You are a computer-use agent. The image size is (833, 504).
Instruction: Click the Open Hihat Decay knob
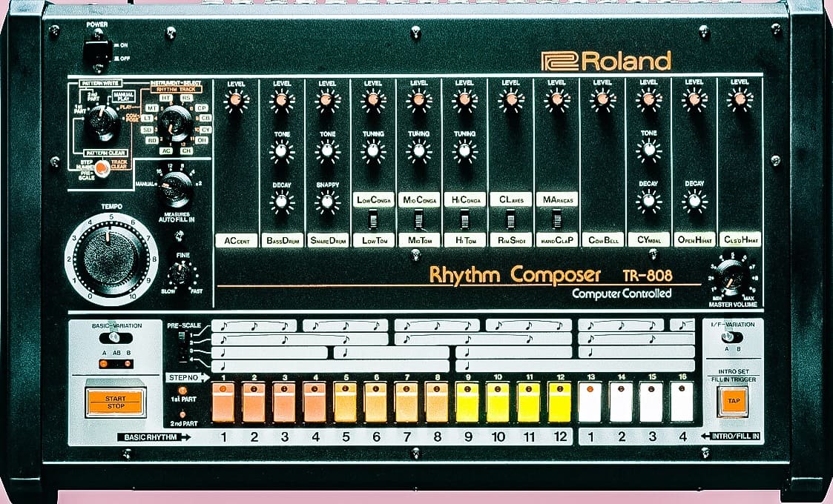tap(694, 202)
